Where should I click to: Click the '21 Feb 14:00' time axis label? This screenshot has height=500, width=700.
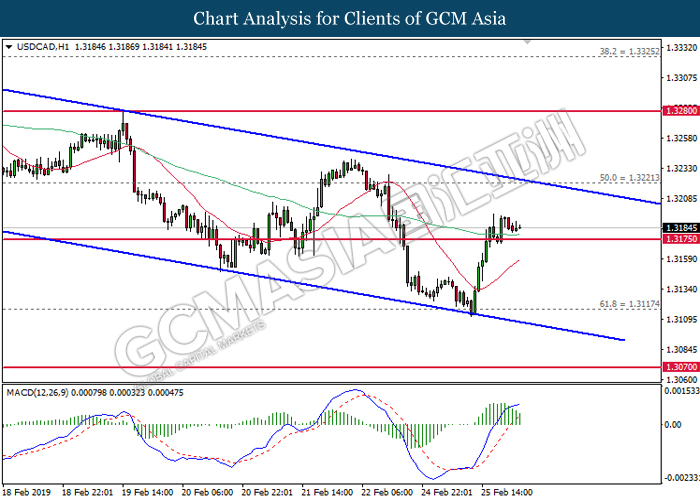(x=327, y=492)
